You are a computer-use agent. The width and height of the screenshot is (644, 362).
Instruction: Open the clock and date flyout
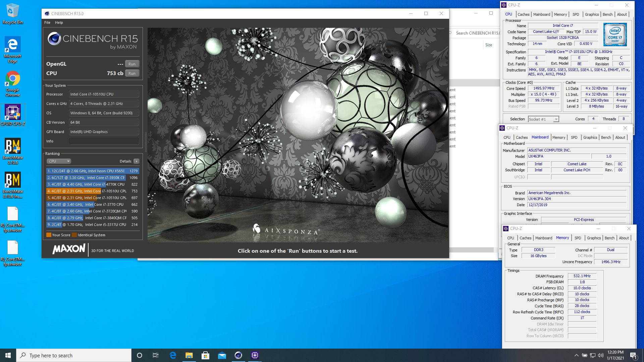pos(615,355)
